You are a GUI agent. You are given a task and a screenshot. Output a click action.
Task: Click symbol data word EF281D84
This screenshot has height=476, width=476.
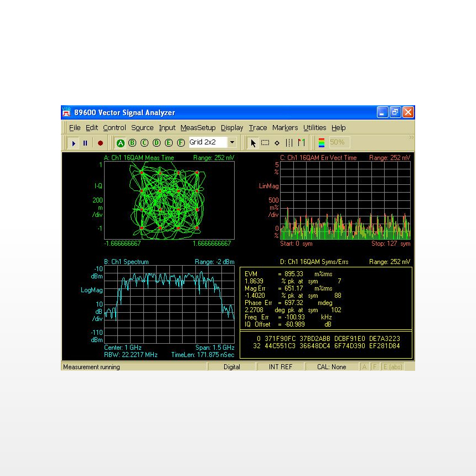point(385,346)
